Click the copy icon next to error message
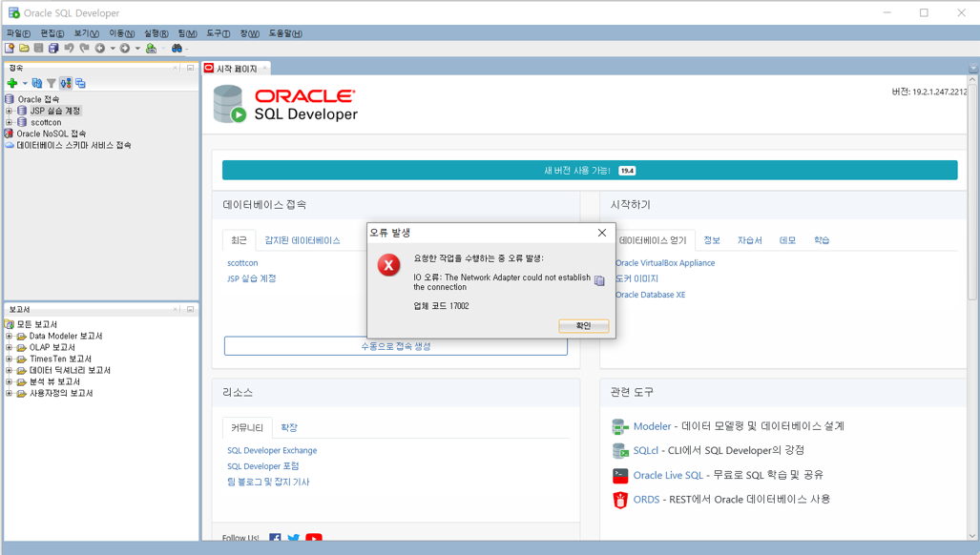The width and height of the screenshot is (980, 555). 599,281
